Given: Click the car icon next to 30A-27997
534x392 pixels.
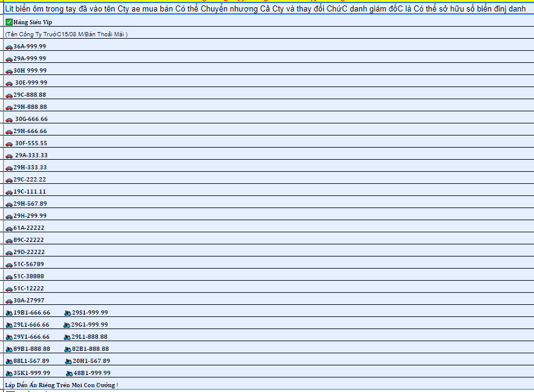Looking at the screenshot, I should click(9, 301).
